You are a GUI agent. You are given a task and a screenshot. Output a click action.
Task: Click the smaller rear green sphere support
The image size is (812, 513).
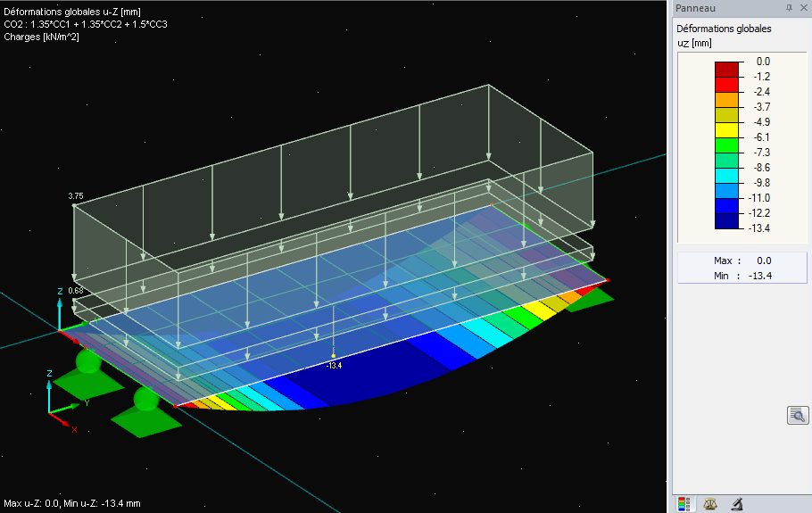click(x=88, y=361)
